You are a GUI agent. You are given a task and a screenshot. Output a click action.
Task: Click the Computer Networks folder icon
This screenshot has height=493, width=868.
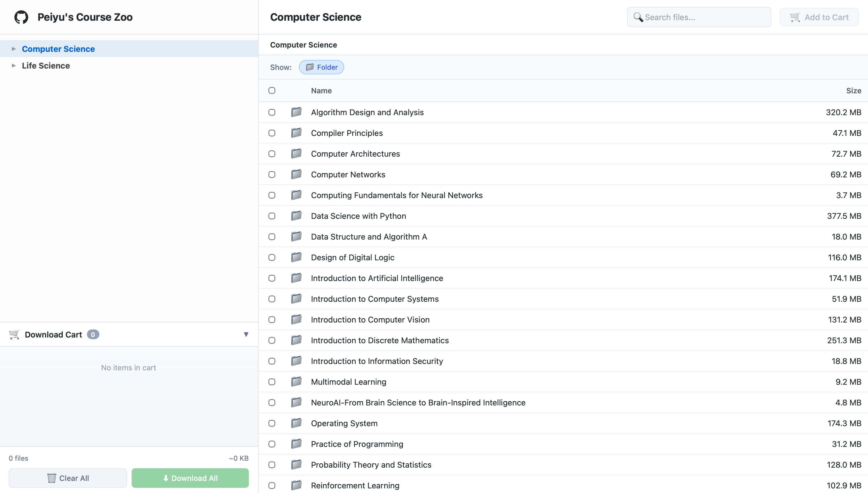pyautogui.click(x=296, y=175)
